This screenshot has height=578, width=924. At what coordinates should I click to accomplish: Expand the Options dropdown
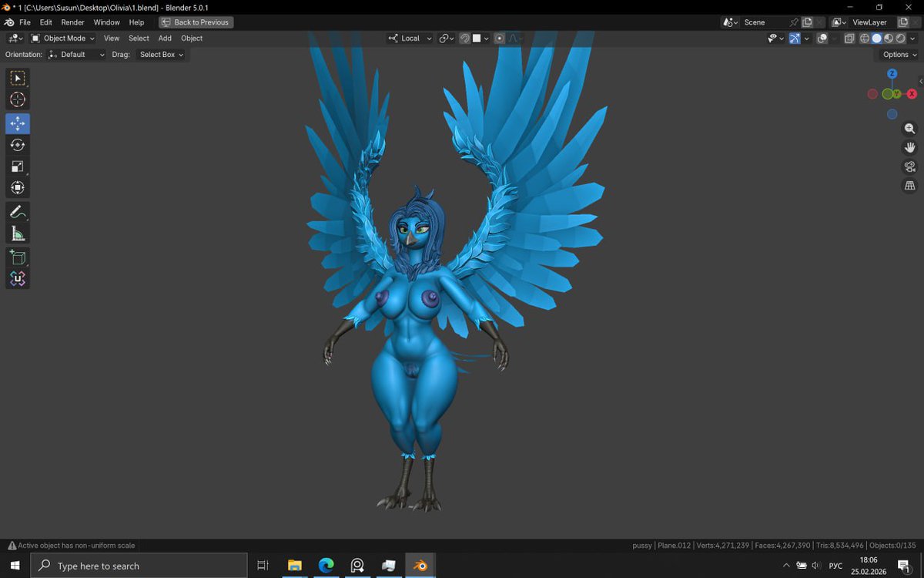click(899, 55)
